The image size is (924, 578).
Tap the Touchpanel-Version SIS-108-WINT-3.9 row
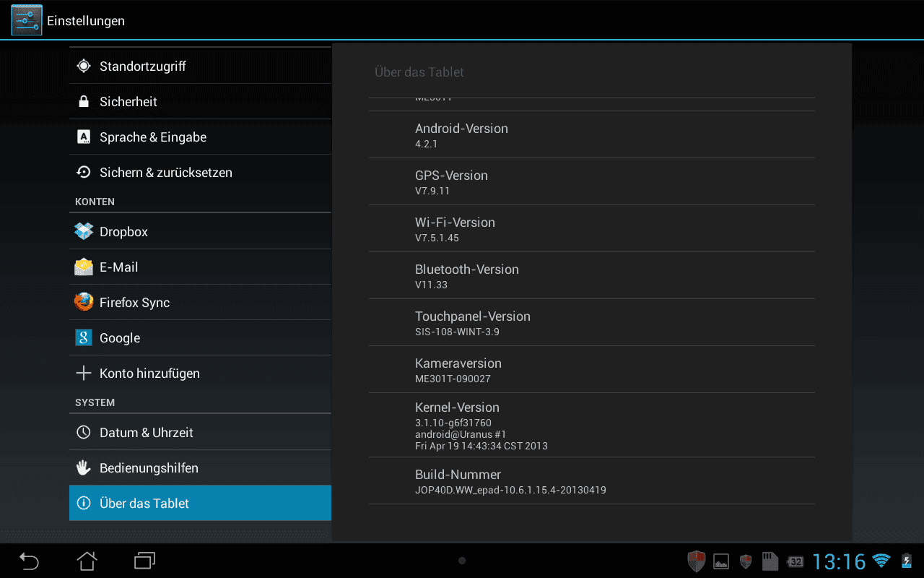click(x=592, y=322)
